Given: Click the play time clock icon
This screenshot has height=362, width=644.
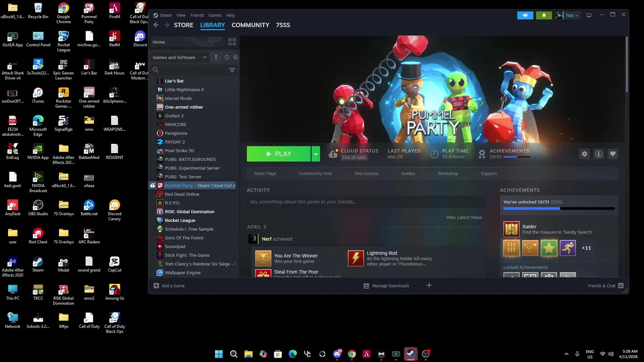Looking at the screenshot, I should (434, 154).
